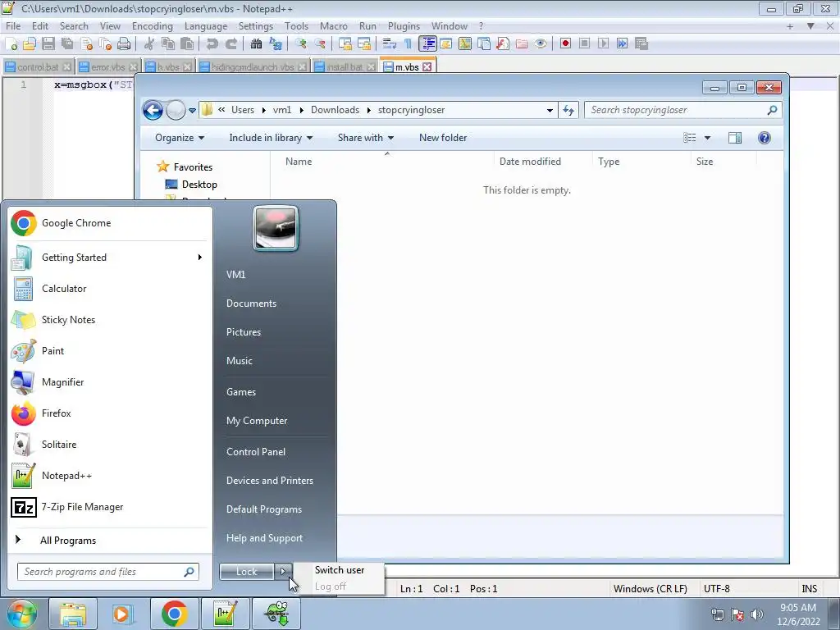
Task: Click the Copy icon in Notepad++ toolbar
Action: 168,44
